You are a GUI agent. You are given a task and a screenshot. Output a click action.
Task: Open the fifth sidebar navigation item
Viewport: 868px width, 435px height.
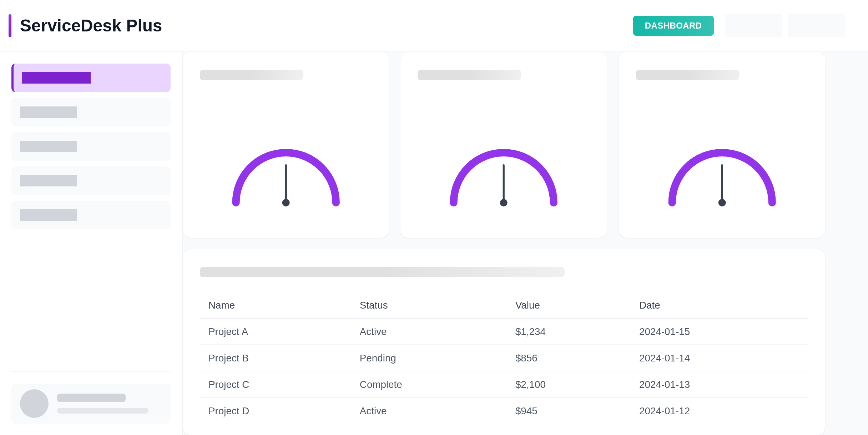tap(91, 215)
